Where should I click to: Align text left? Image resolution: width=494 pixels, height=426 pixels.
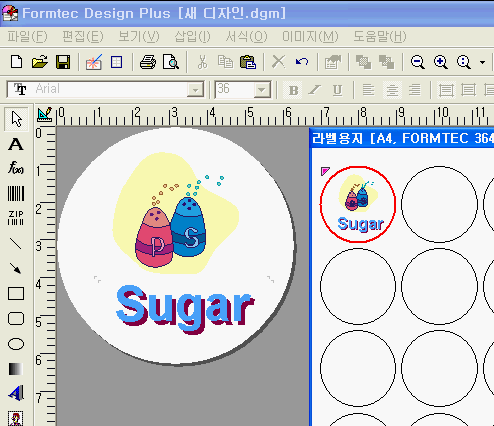pos(368,90)
